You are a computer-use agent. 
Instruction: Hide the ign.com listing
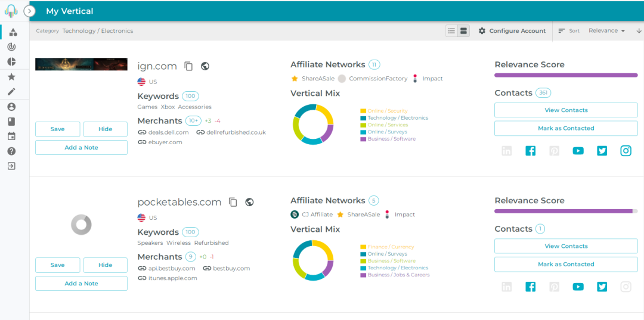[105, 129]
